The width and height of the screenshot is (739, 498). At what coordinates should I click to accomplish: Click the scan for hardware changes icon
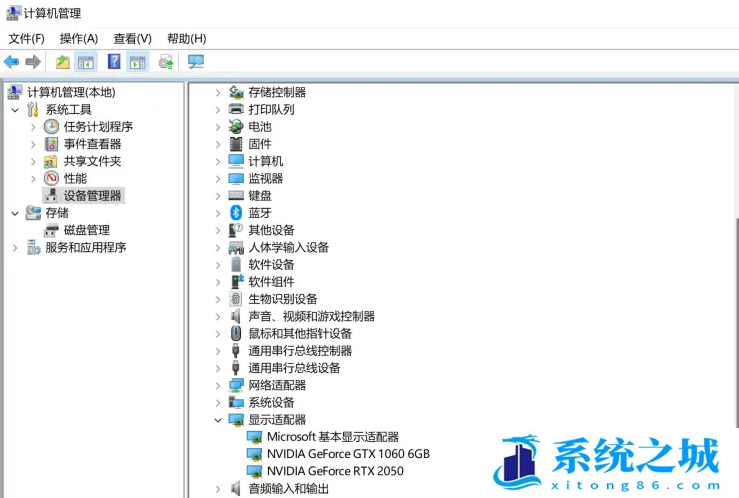(x=196, y=62)
